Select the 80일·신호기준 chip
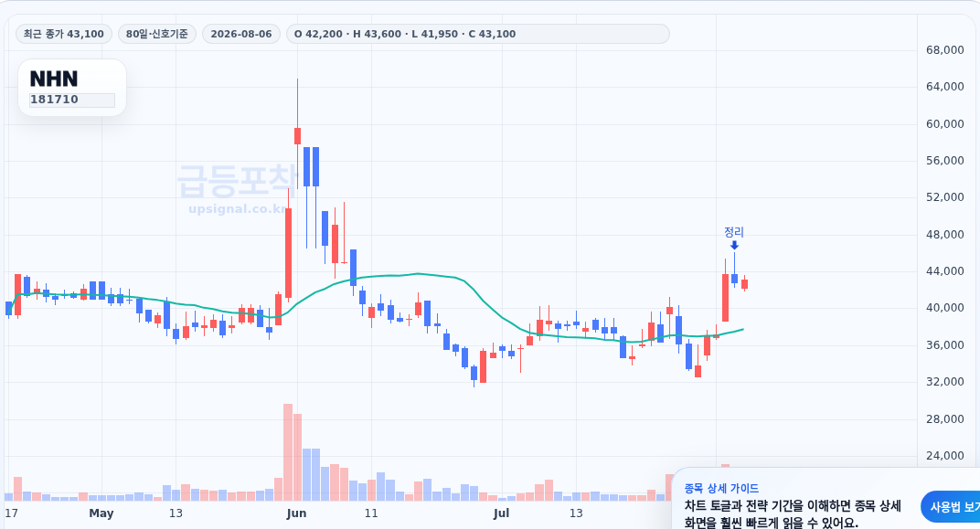The image size is (980, 529). 157,34
